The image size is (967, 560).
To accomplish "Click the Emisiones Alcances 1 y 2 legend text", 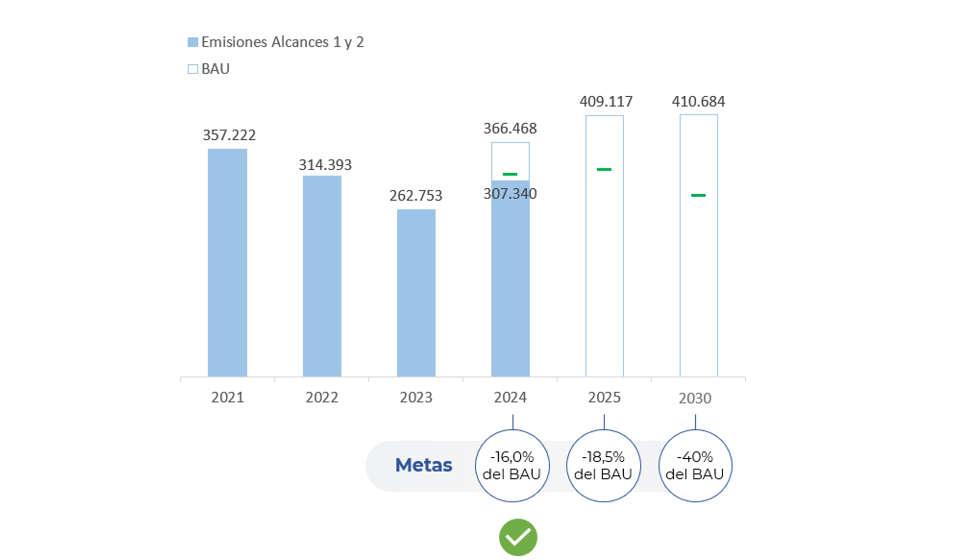I will pos(282,42).
